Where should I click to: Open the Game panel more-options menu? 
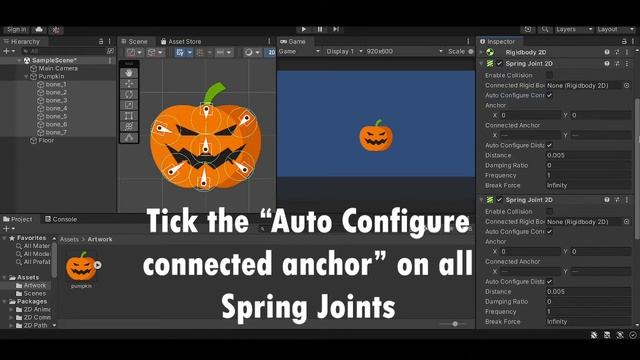point(468,41)
